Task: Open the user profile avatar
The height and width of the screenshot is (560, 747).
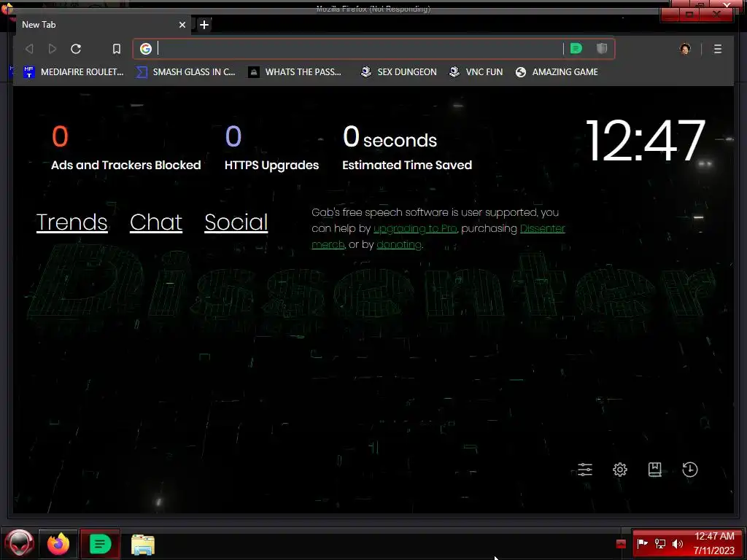Action: [685, 49]
